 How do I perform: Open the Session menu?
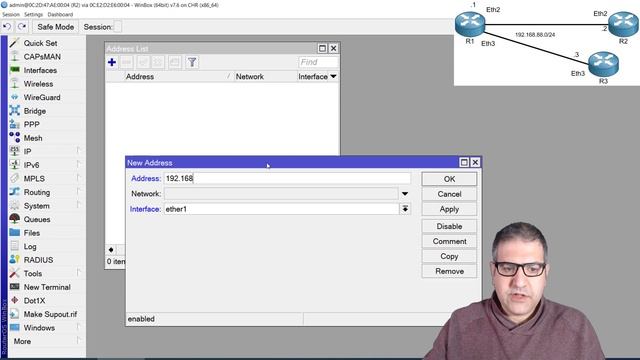pos(11,15)
